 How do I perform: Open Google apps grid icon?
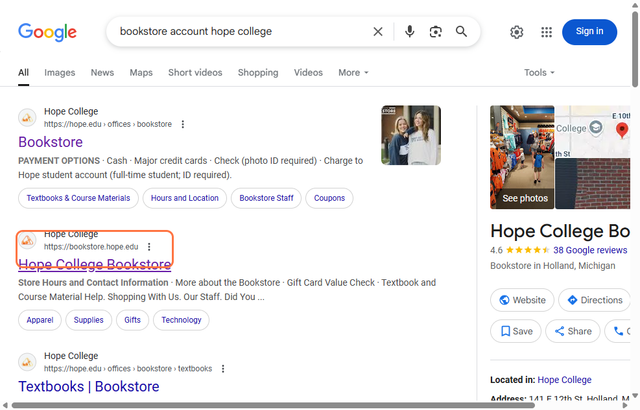[x=546, y=32]
